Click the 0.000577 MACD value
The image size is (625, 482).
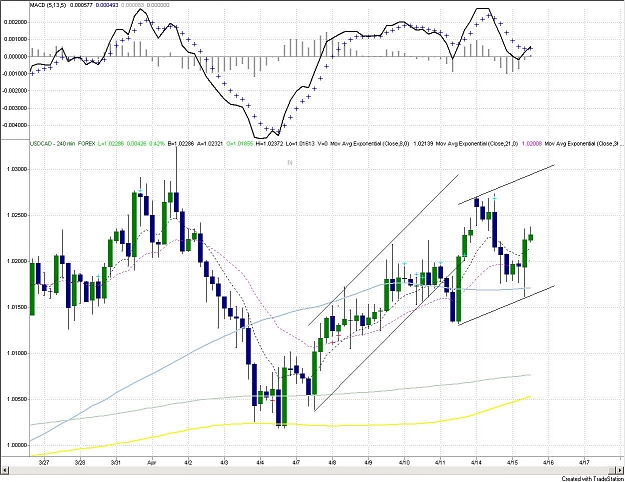tap(81, 5)
